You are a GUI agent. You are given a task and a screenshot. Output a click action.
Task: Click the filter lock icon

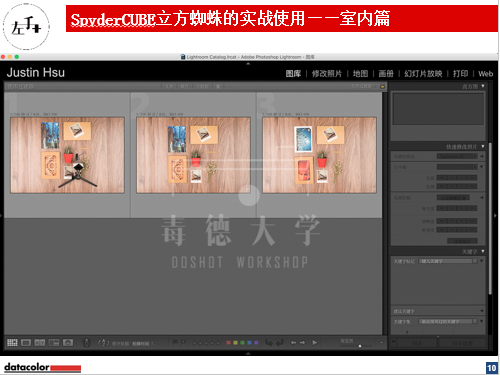(382, 86)
